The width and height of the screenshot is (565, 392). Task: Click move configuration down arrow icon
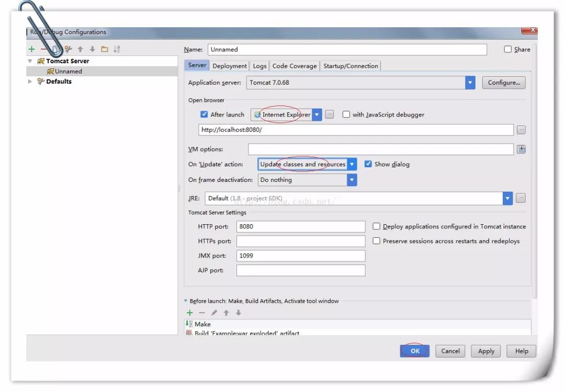tap(92, 49)
